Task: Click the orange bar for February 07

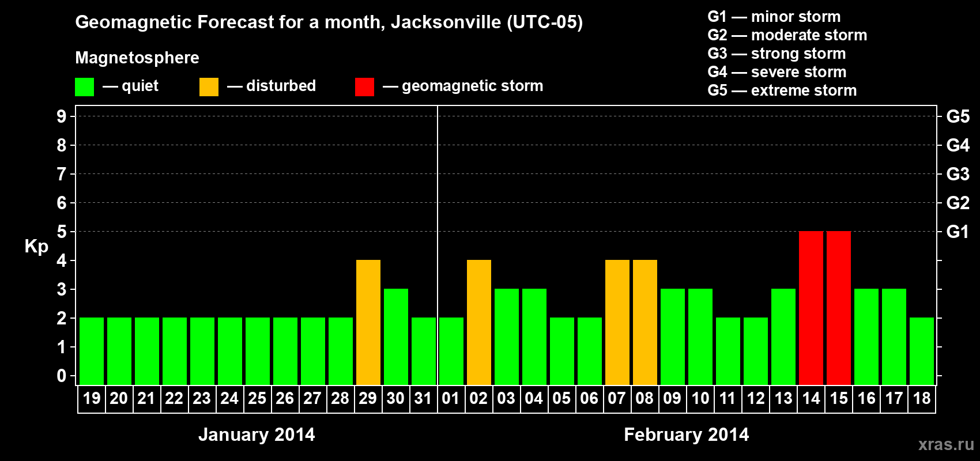Action: (x=617, y=322)
